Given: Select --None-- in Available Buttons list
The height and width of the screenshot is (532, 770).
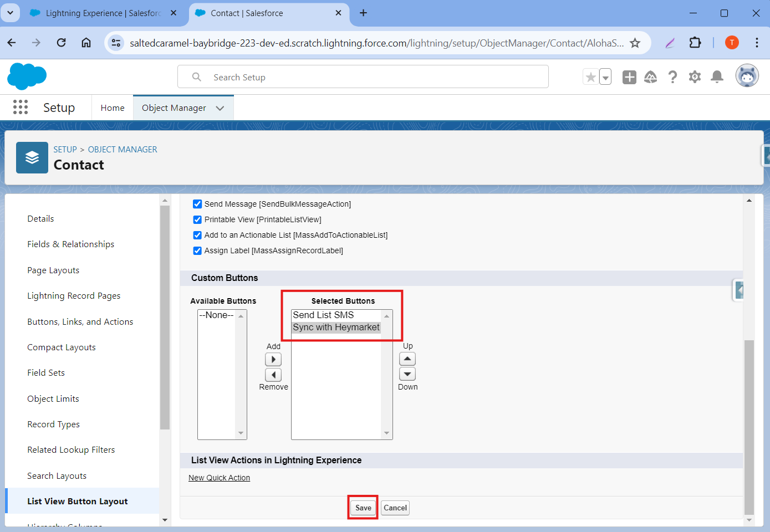Looking at the screenshot, I should coord(216,315).
